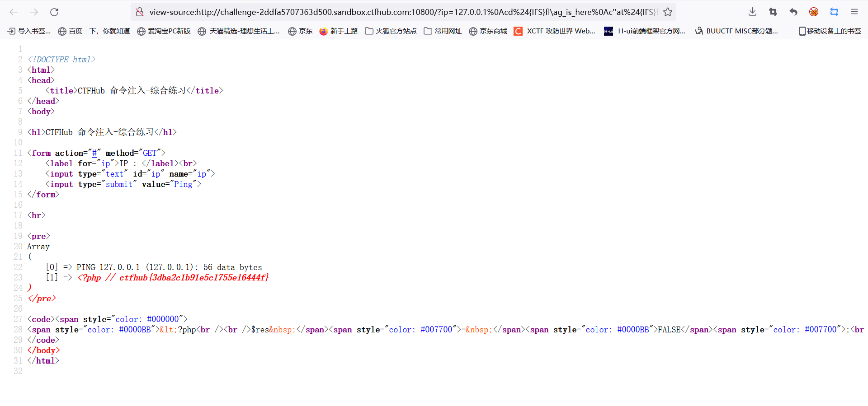868x406 pixels.
Task: Open the XCTF 攻防世界 Web bookmark
Action: [x=555, y=31]
